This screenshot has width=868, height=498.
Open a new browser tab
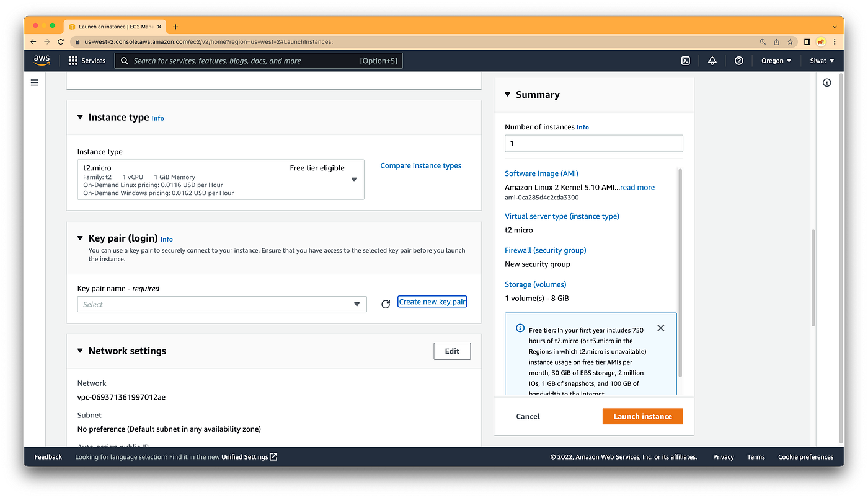175,27
